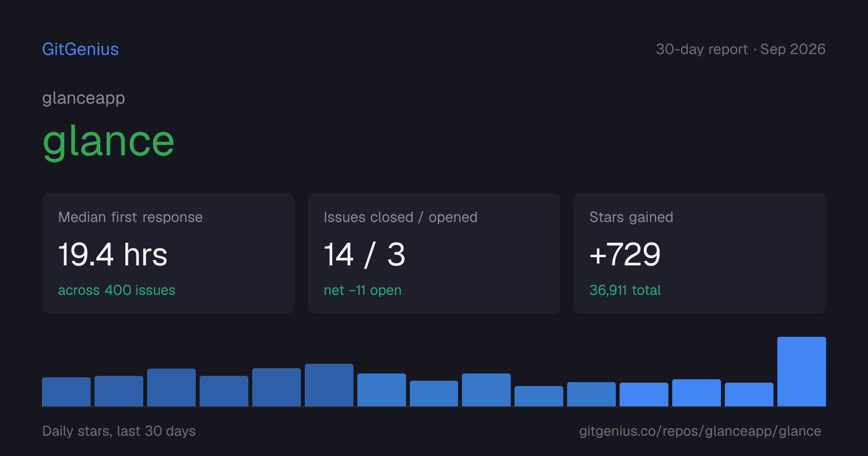Click the GitGenius brand link
868x456 pixels.
[80, 49]
